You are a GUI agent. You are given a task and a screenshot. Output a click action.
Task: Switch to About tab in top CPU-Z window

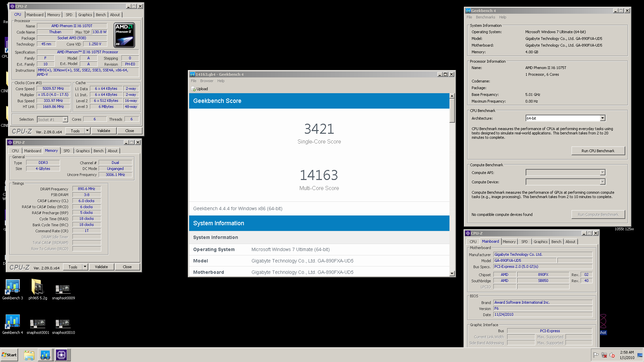point(115,15)
